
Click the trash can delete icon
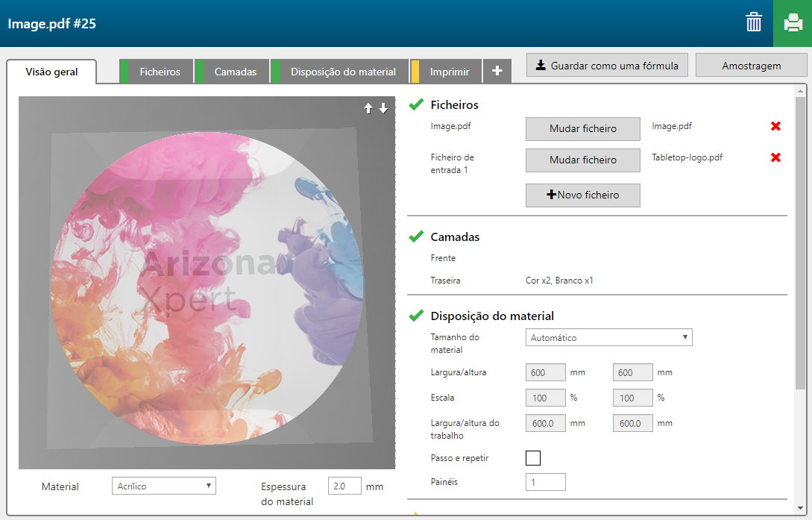pyautogui.click(x=754, y=23)
